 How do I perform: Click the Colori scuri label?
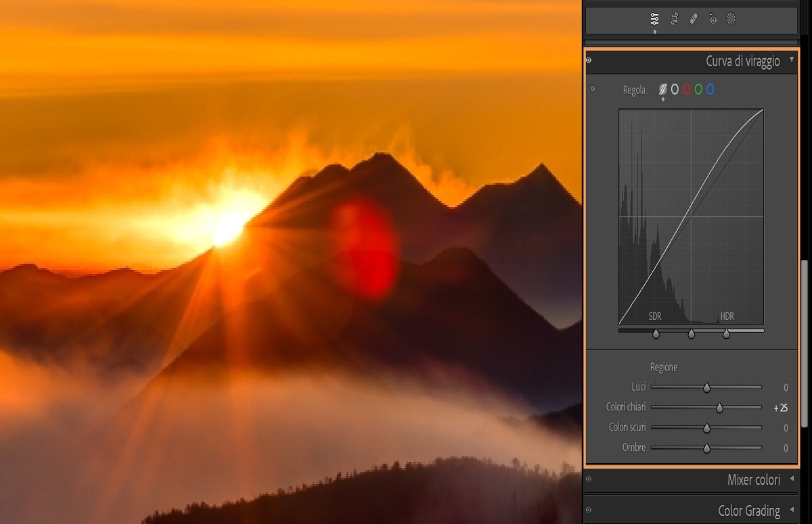pos(627,427)
